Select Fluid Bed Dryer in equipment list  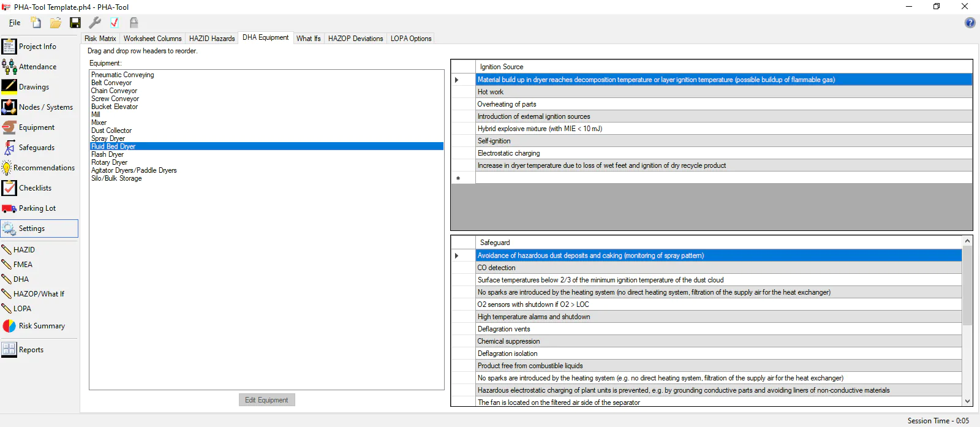(x=267, y=146)
